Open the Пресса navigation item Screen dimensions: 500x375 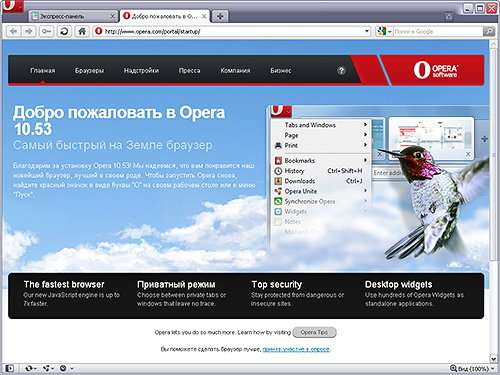coord(189,71)
